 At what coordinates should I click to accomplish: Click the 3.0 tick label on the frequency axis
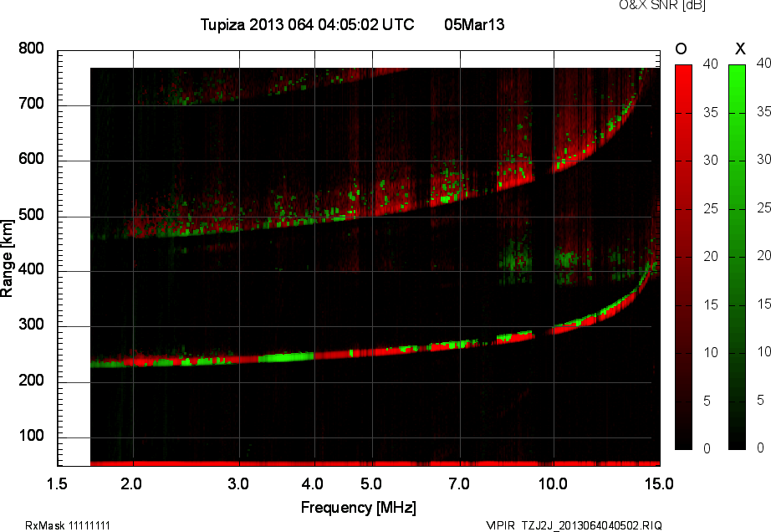pos(238,483)
